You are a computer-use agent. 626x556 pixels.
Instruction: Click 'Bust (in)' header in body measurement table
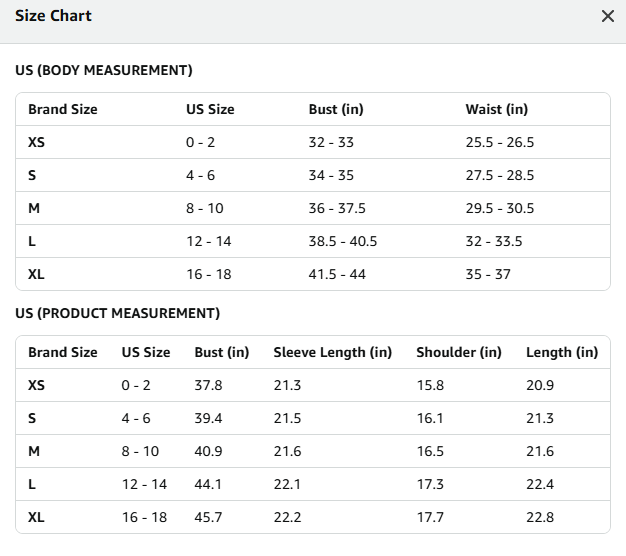336,109
